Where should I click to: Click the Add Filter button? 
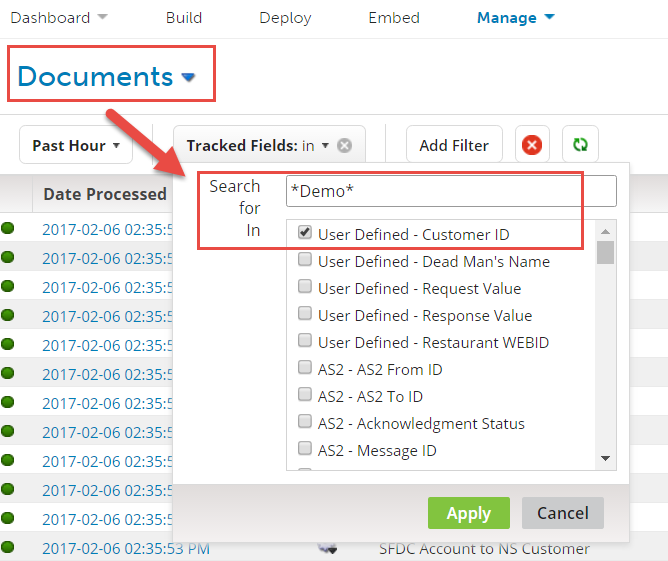pyautogui.click(x=454, y=146)
